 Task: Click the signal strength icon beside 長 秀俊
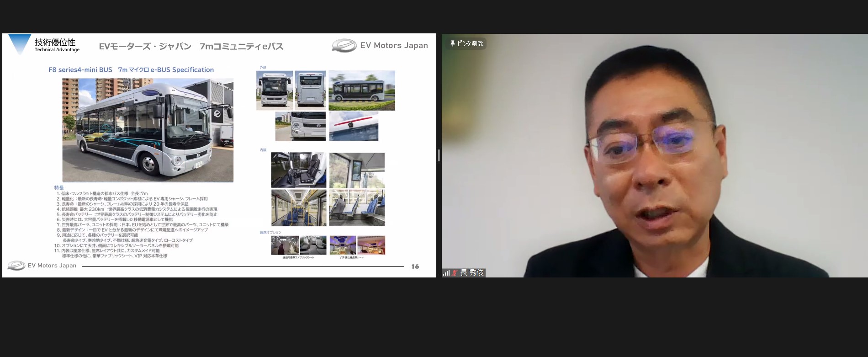point(446,273)
